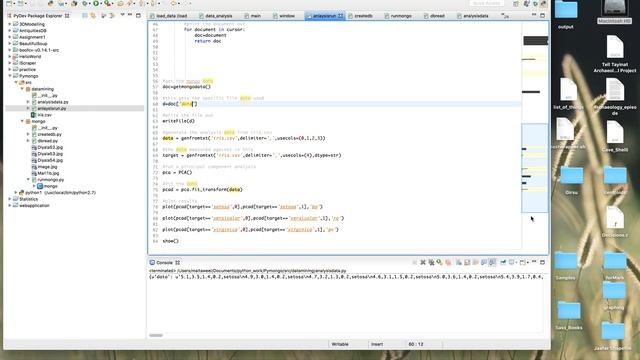Collapse the mongo package folder
Image resolution: width=640 pixels, height=360 pixels.
tap(22, 121)
